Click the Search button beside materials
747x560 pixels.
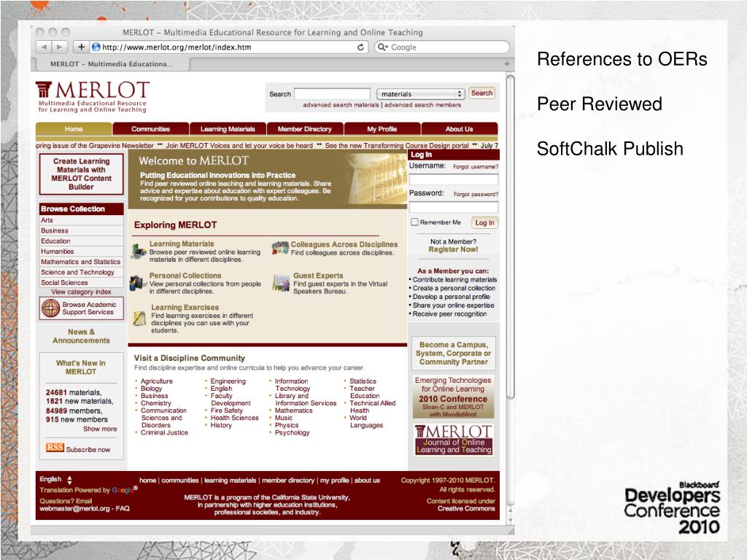[x=481, y=93]
